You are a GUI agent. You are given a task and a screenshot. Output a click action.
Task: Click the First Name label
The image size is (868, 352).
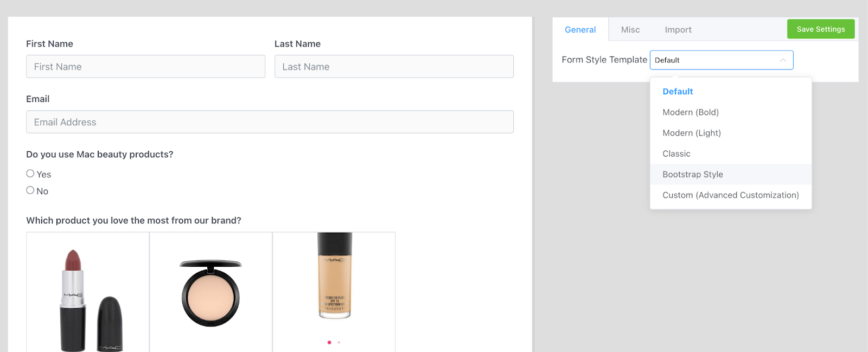(x=49, y=44)
